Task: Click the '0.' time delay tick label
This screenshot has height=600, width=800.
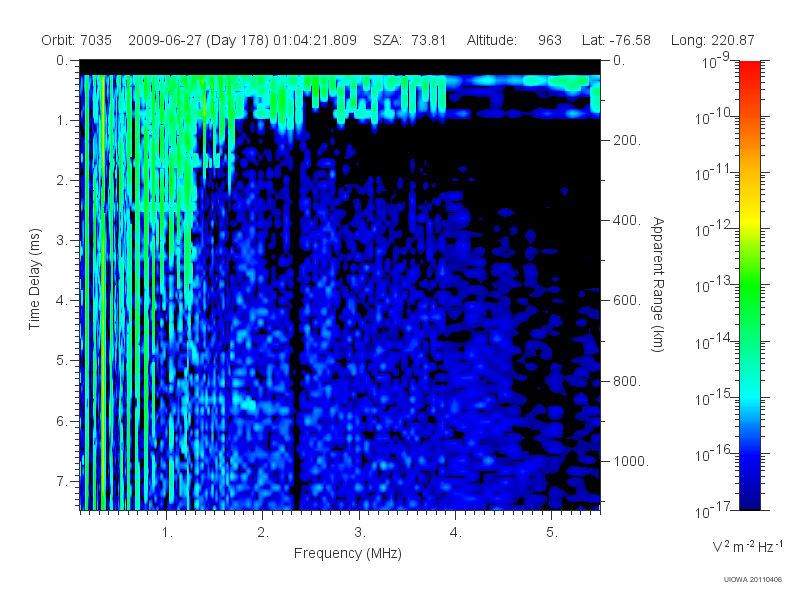Action: tap(62, 61)
